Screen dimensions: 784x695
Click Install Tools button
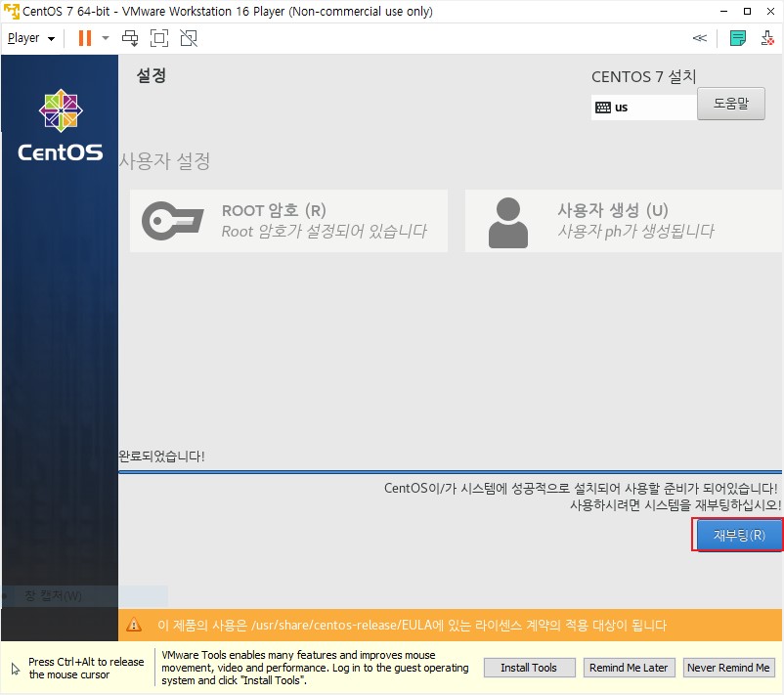tap(529, 668)
